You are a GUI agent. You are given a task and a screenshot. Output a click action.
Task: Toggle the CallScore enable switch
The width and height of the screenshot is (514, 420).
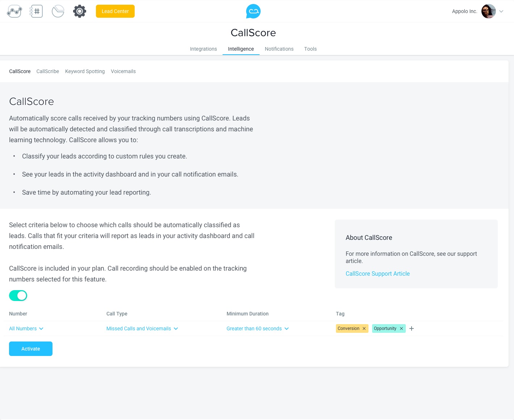click(x=18, y=296)
